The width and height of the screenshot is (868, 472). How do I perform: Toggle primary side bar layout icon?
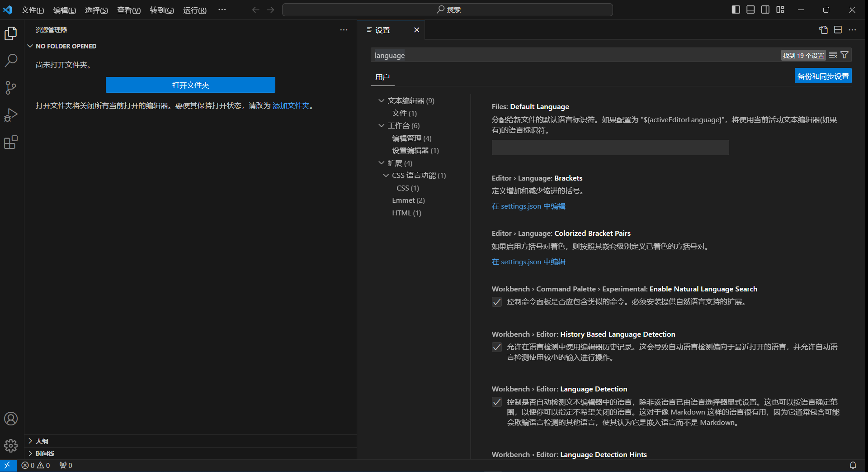tap(736, 10)
